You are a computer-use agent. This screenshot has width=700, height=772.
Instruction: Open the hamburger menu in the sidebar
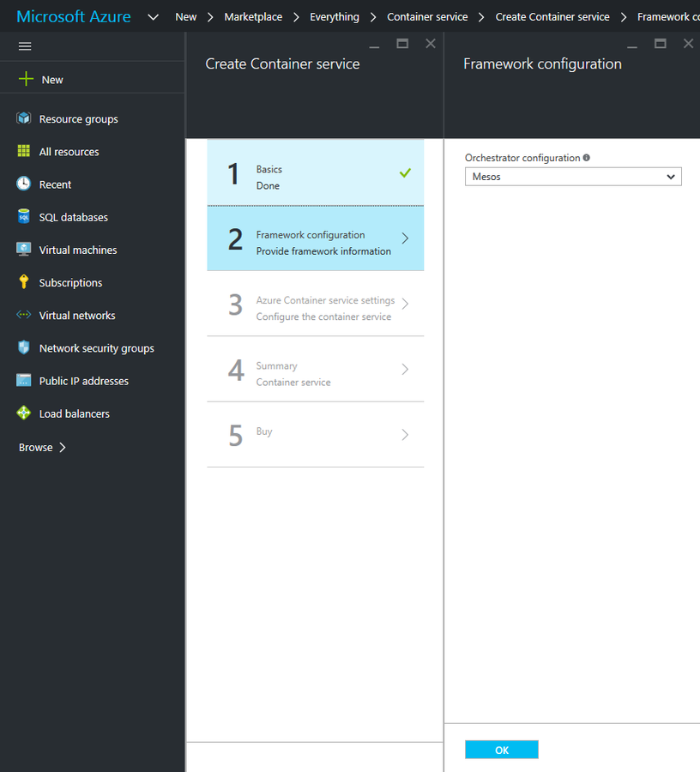click(25, 46)
